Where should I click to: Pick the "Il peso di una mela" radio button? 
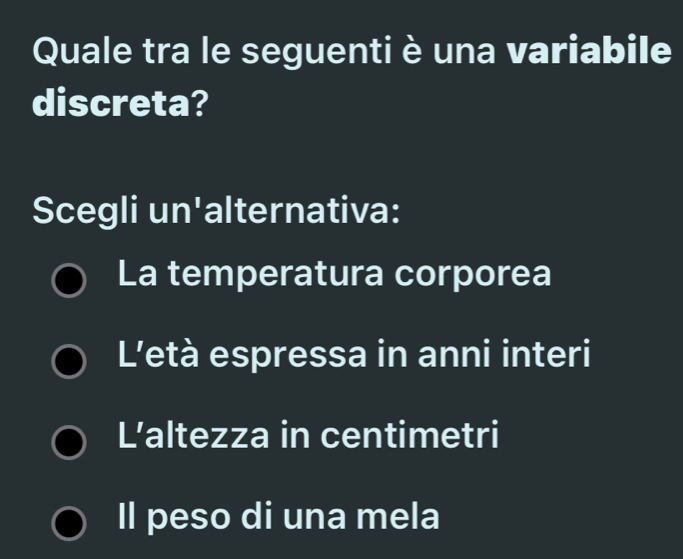pos(69,523)
